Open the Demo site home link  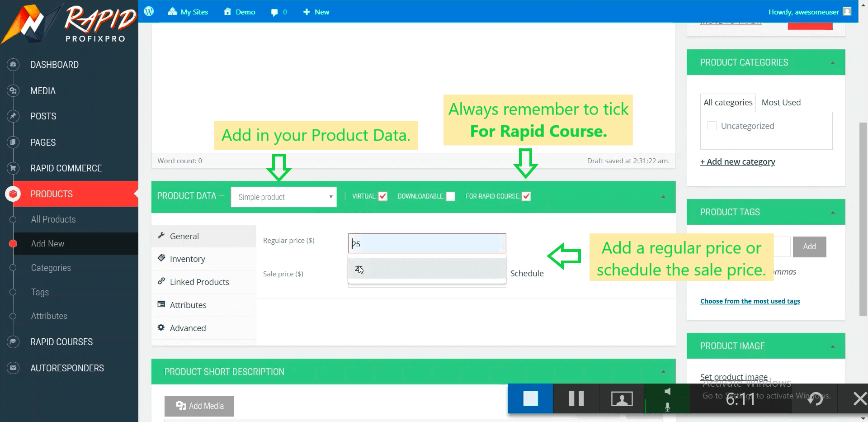pos(240,12)
